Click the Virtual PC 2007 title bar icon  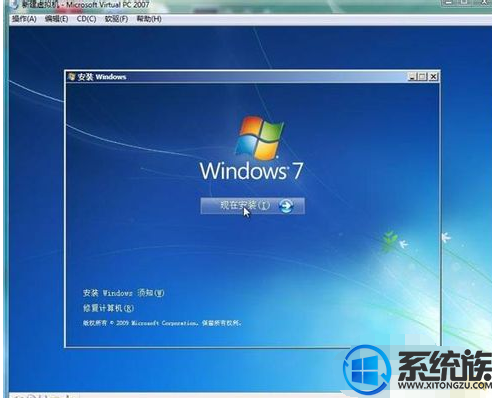click(14, 5)
